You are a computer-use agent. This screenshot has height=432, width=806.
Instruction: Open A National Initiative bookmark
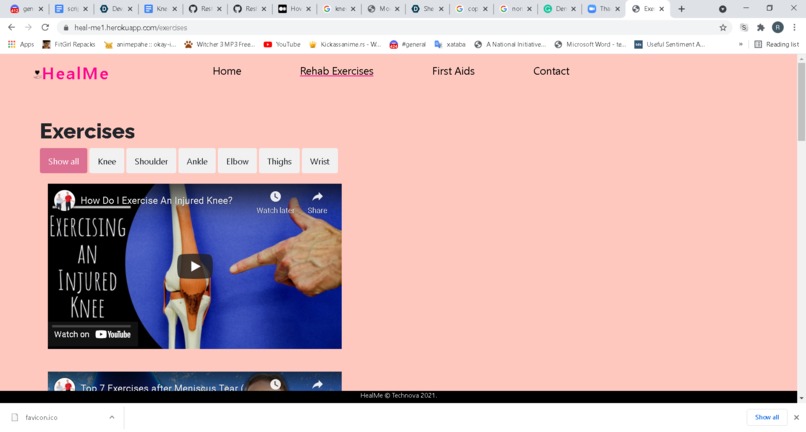510,45
